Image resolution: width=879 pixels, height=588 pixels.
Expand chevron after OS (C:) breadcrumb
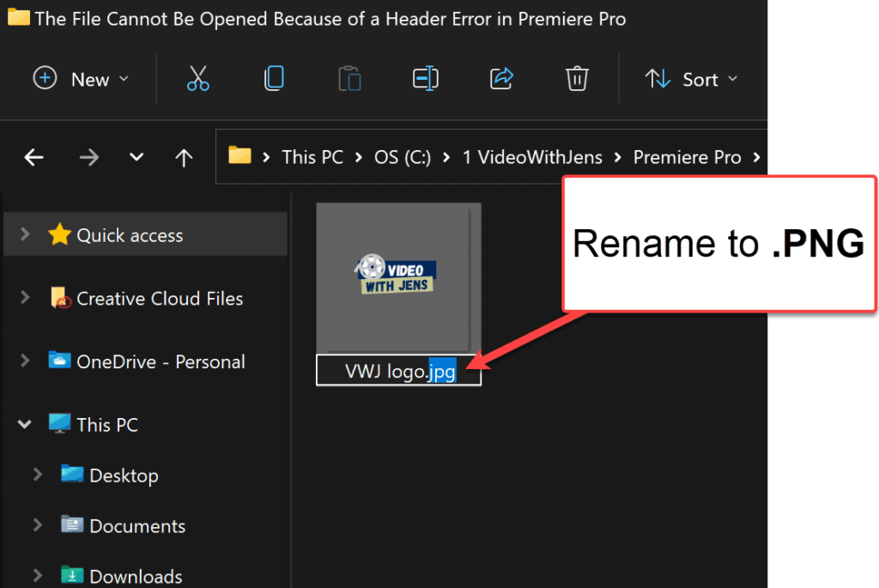[446, 157]
